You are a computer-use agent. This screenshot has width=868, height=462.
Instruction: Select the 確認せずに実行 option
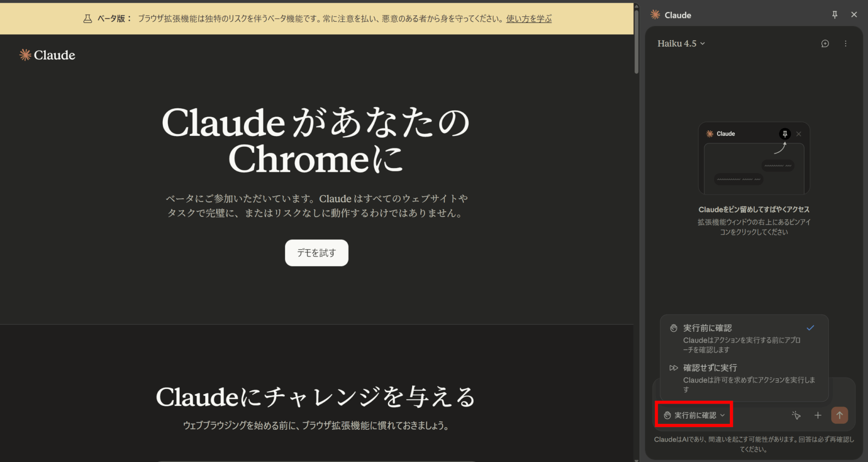710,368
